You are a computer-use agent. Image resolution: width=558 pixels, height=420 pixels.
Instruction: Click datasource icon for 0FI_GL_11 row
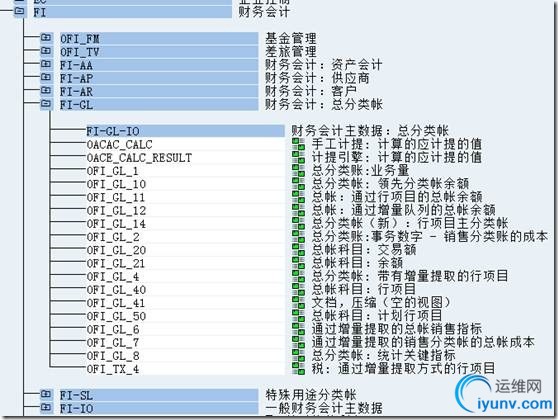tap(298, 196)
